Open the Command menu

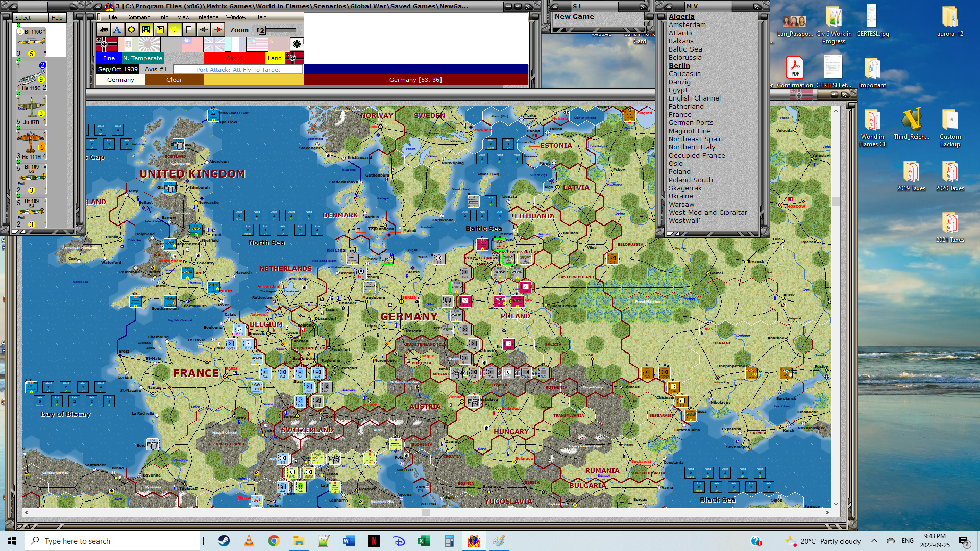point(138,17)
